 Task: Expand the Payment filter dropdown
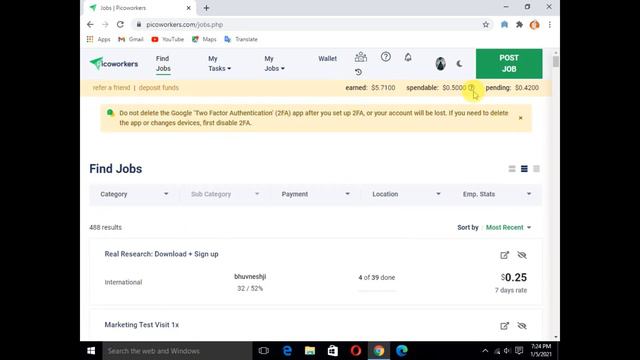(x=316, y=194)
